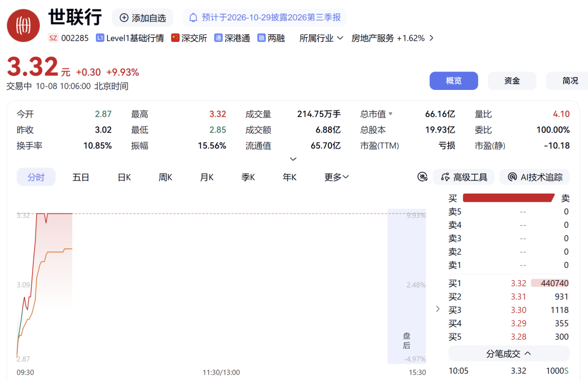Image resolution: width=588 pixels, height=381 pixels.
Task: Open the 更多 chart period dropdown
Action: 336,177
